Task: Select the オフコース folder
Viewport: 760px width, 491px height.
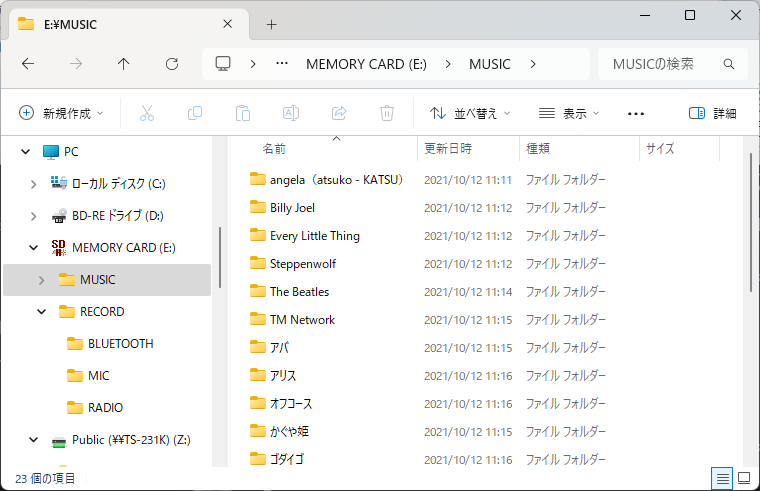Action: [291, 404]
